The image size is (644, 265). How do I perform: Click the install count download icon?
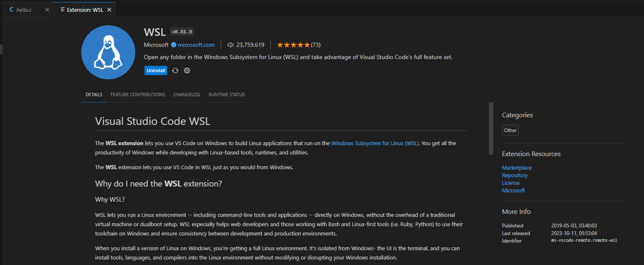click(230, 45)
